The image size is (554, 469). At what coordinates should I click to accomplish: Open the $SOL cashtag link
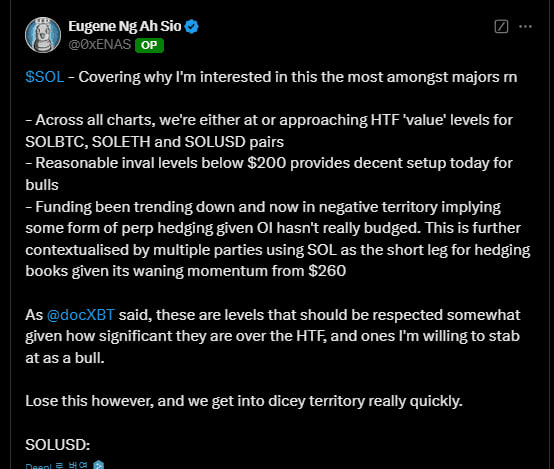pyautogui.click(x=45, y=77)
